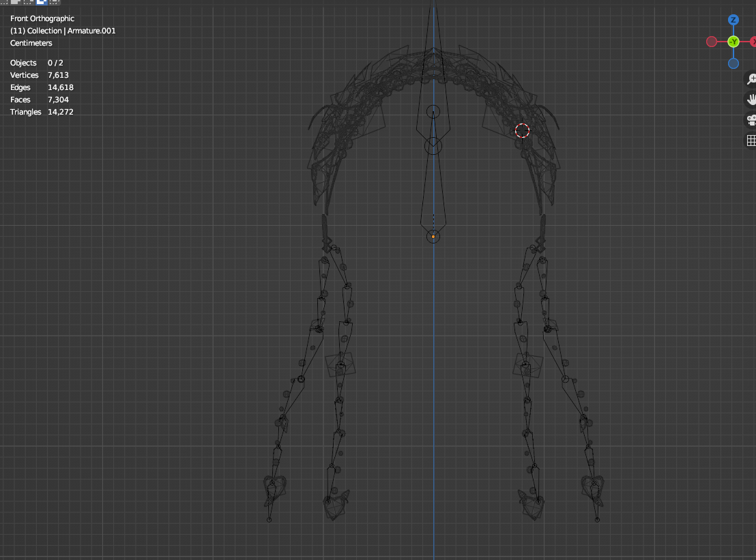Screen dimensions: 756x560
Task: Click the pan hand viewport icon
Action: click(751, 100)
